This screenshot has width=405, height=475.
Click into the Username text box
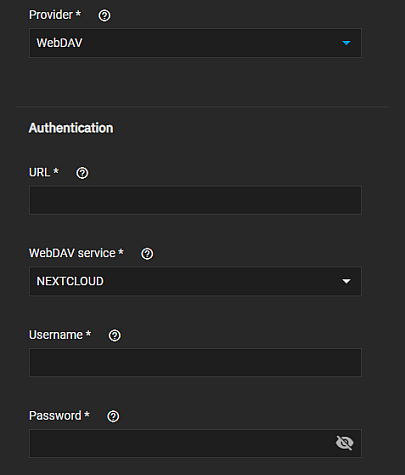pyautogui.click(x=195, y=363)
